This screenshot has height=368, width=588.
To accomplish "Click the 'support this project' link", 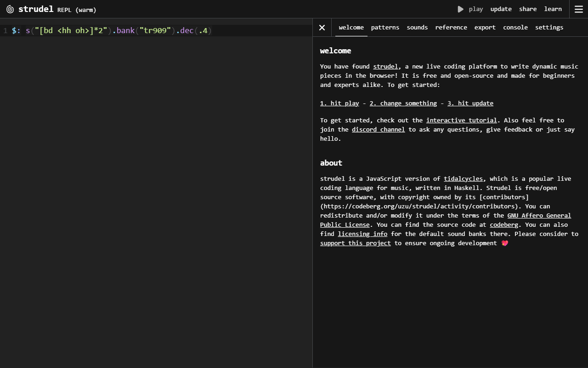I will tap(356, 243).
